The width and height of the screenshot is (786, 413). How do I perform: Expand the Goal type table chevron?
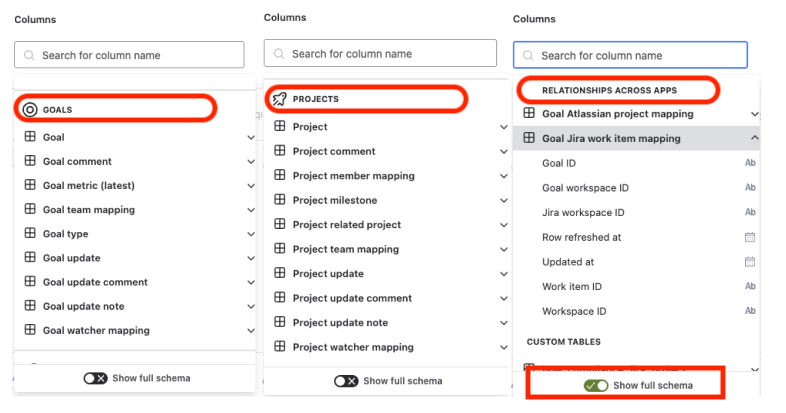(x=251, y=234)
